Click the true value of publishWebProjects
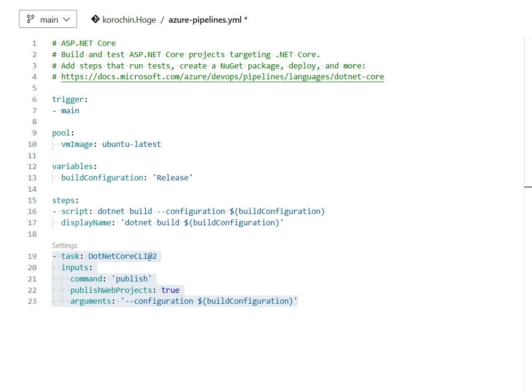This screenshot has height=392, width=532. 170,290
